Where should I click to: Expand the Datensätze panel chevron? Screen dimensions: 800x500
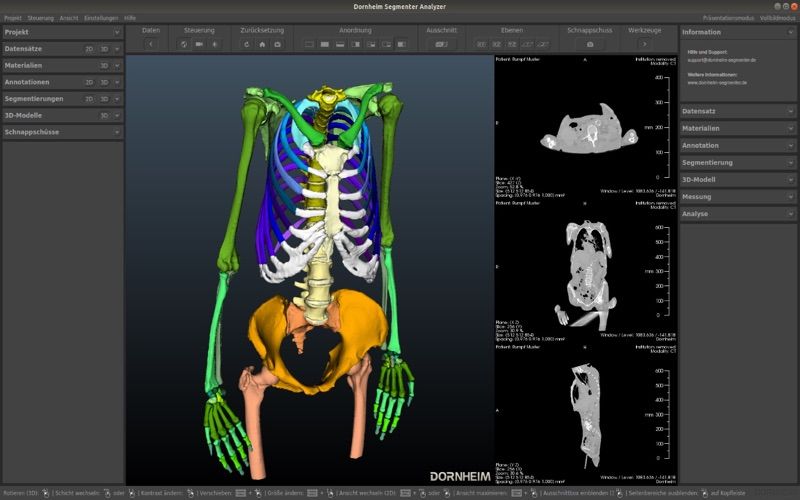[x=117, y=49]
